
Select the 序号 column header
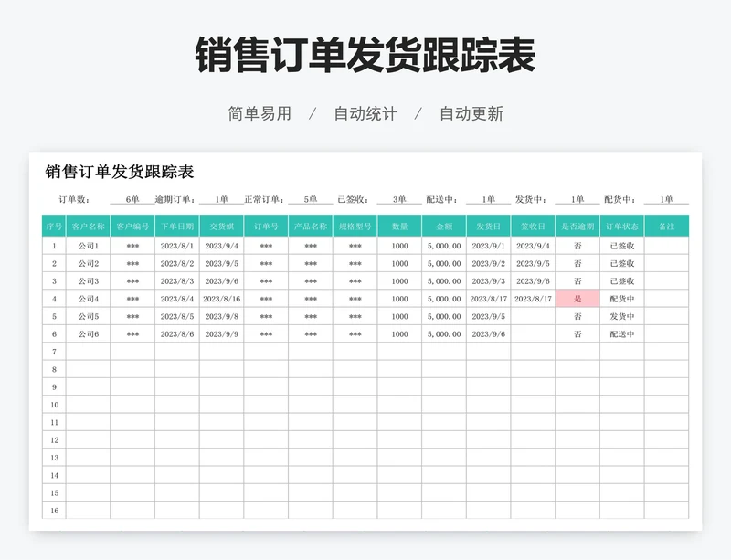coord(54,227)
